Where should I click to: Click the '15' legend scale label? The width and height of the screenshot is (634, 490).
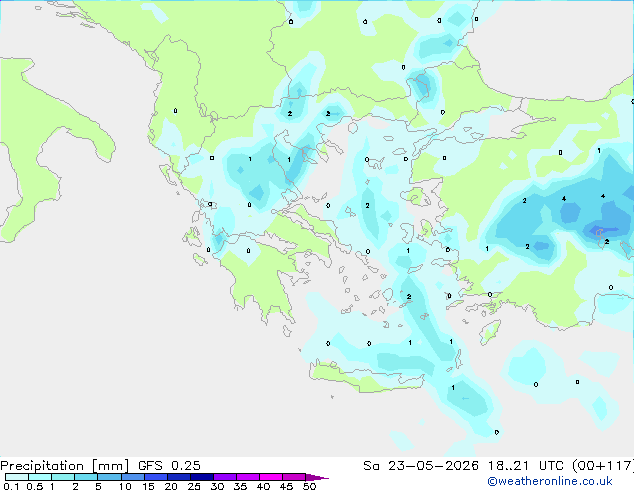click(148, 486)
